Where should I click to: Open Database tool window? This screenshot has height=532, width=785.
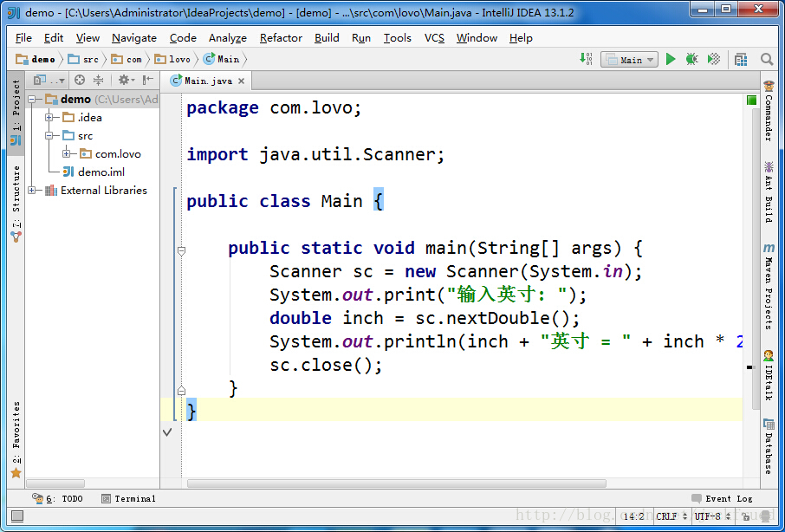pos(769,446)
